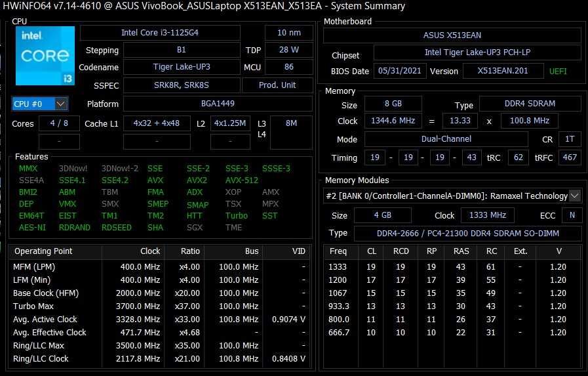Select the 10 nm process field
The height and width of the screenshot is (376, 588).
(x=288, y=33)
